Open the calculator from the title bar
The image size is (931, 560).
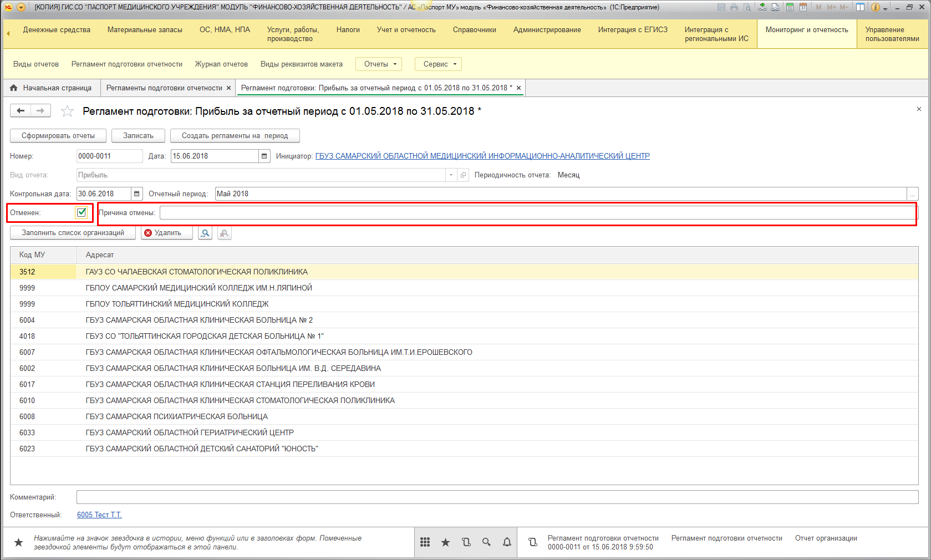point(789,7)
